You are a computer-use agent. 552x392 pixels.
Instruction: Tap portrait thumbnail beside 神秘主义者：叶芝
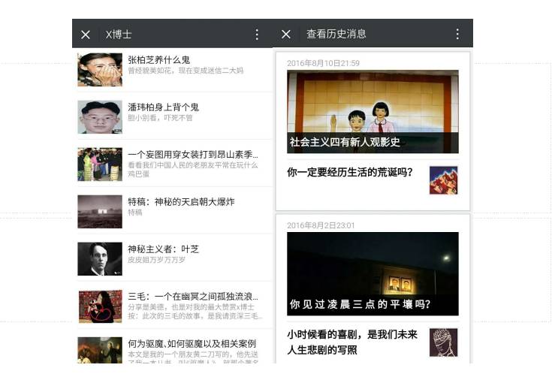click(x=100, y=258)
